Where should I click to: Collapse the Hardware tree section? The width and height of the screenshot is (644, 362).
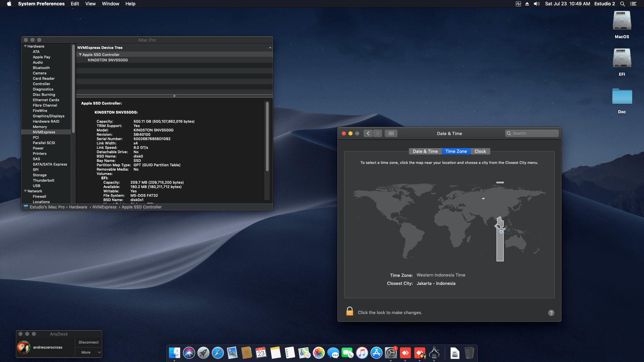click(25, 46)
